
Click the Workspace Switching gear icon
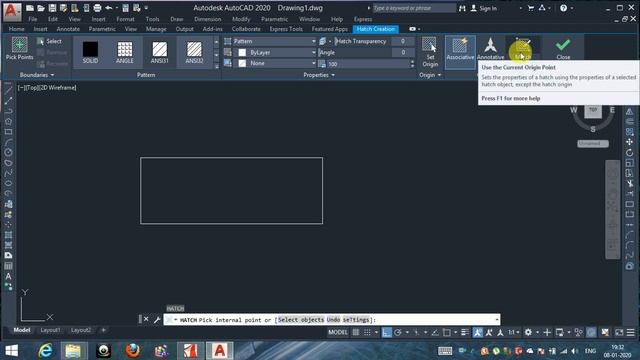coord(528,332)
